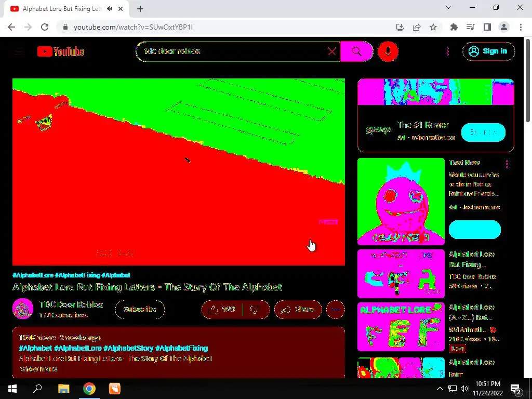Like the video thumbs up
This screenshot has width=532, height=399.
click(222, 310)
